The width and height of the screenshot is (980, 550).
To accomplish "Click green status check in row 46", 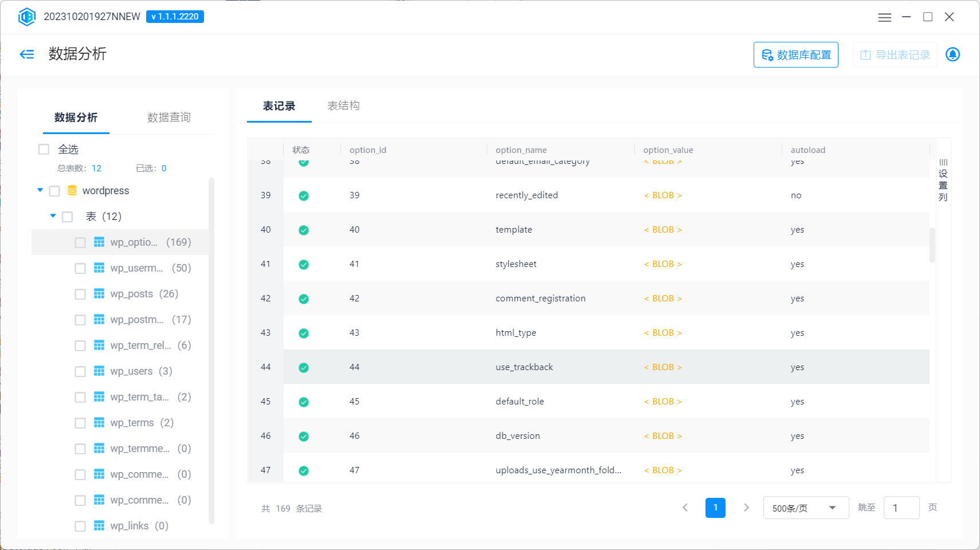I will coord(304,437).
